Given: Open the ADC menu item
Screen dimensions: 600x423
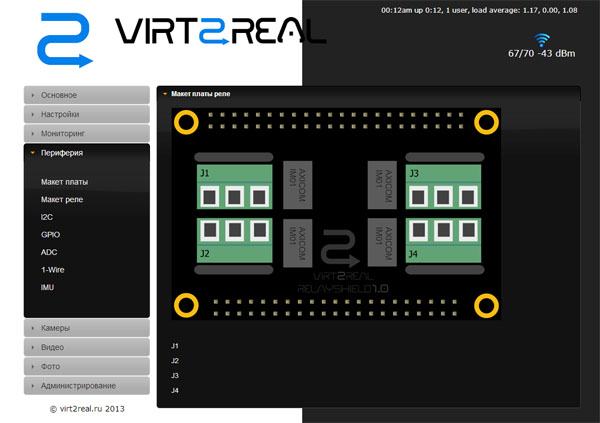Looking at the screenshot, I should tap(49, 252).
